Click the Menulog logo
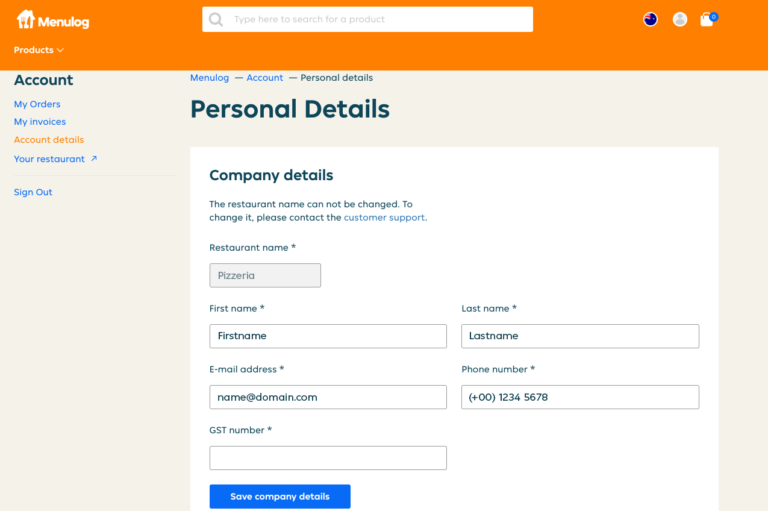The width and height of the screenshot is (768, 511). pyautogui.click(x=53, y=19)
